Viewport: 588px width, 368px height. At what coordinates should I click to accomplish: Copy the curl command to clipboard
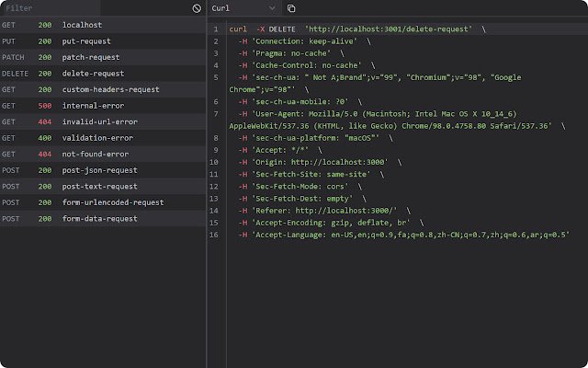coord(291,8)
